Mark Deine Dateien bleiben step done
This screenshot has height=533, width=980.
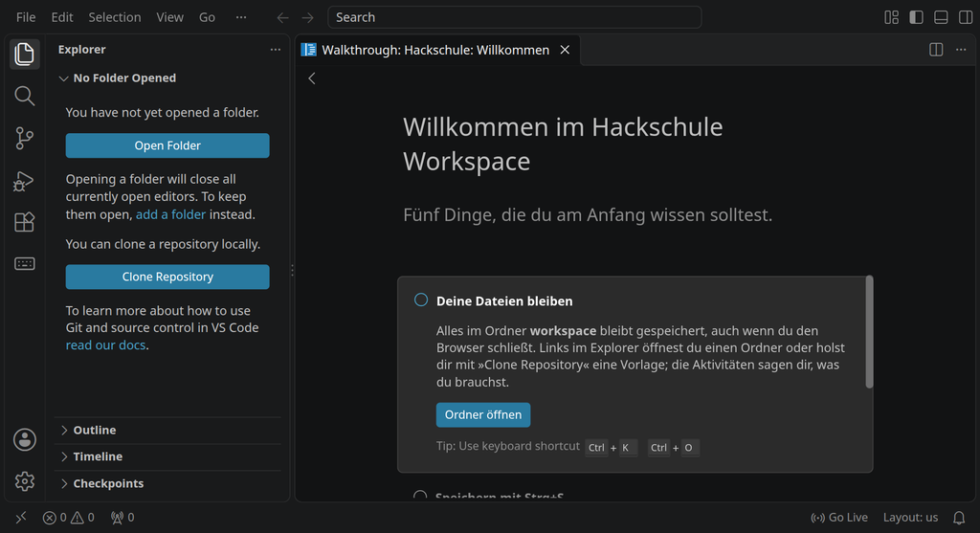click(421, 300)
